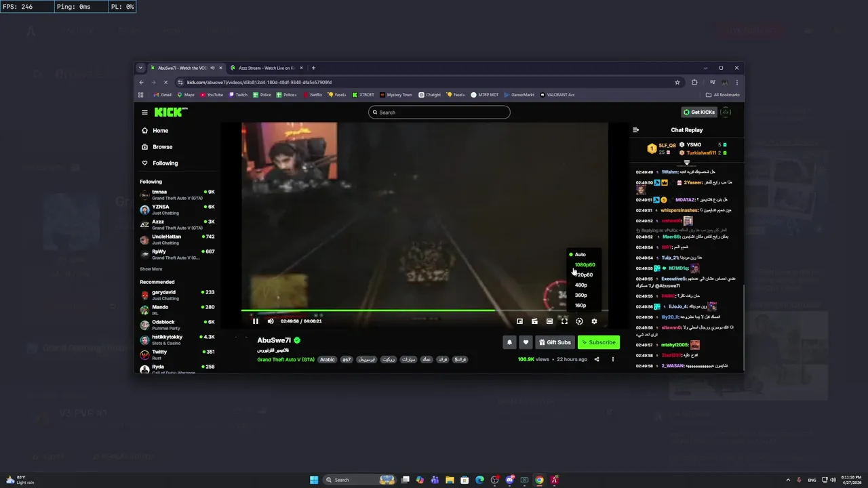The height and width of the screenshot is (488, 868).
Task: Collapse the Chat Replay panel icon
Action: point(635,130)
